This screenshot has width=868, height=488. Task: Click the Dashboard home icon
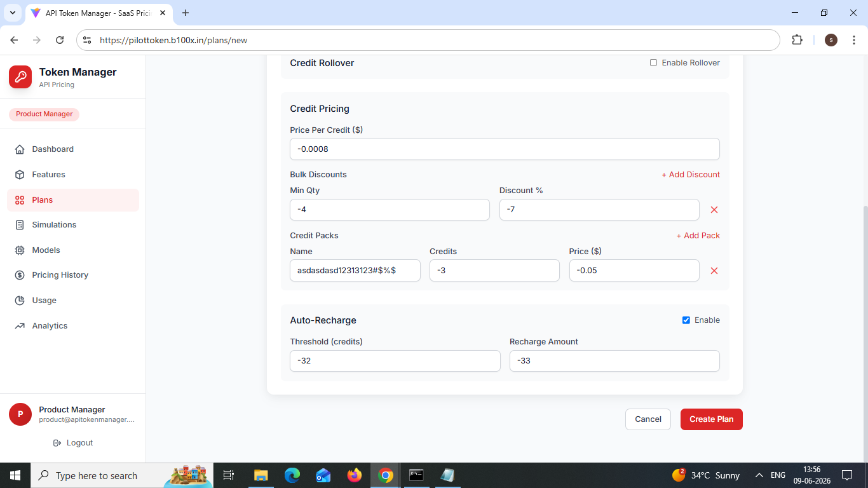20,149
